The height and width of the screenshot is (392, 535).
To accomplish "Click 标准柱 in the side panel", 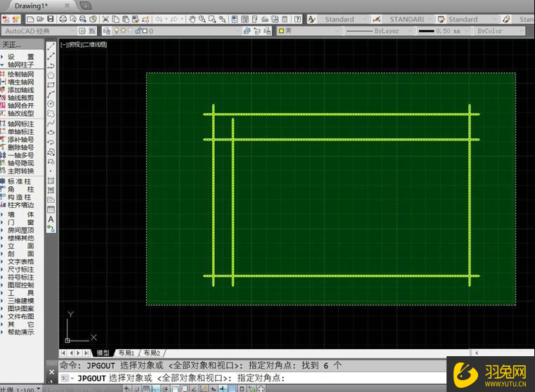I will (x=20, y=181).
